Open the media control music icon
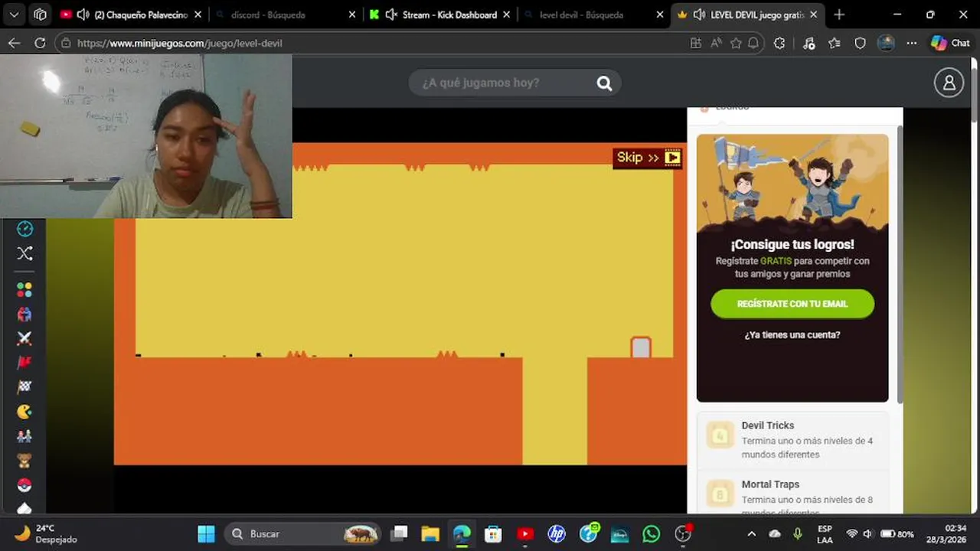Image resolution: width=980 pixels, height=551 pixels. point(809,44)
